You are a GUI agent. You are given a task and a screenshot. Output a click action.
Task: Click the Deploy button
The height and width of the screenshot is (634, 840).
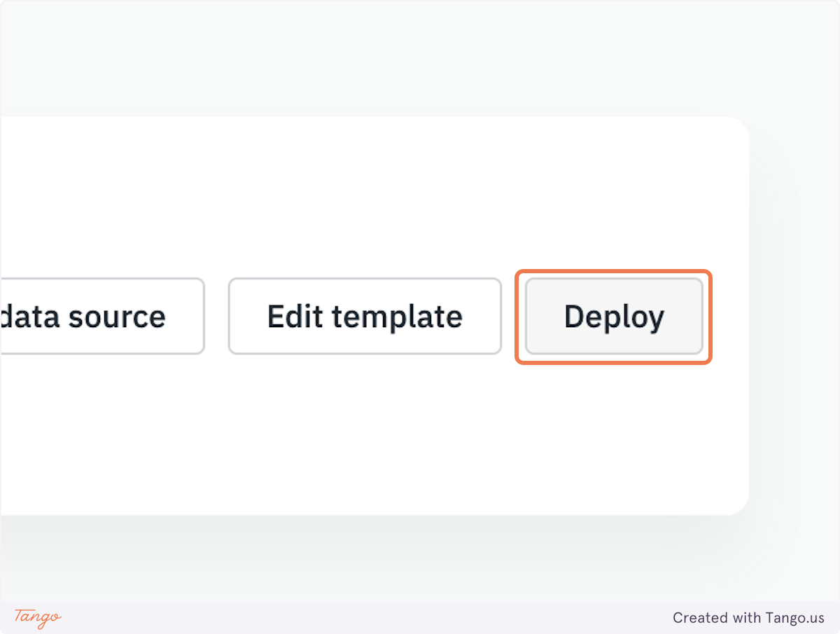point(614,317)
